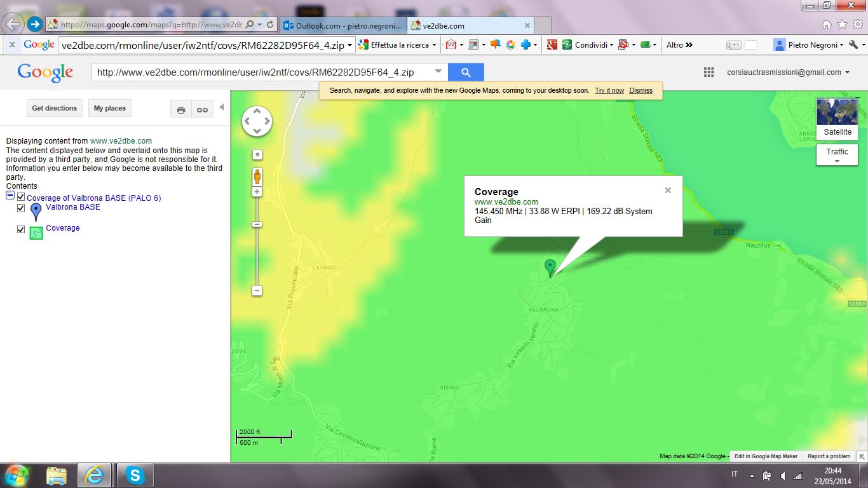Screen dimensions: 868x488
Task: Click the show my location dot button
Action: [257, 154]
